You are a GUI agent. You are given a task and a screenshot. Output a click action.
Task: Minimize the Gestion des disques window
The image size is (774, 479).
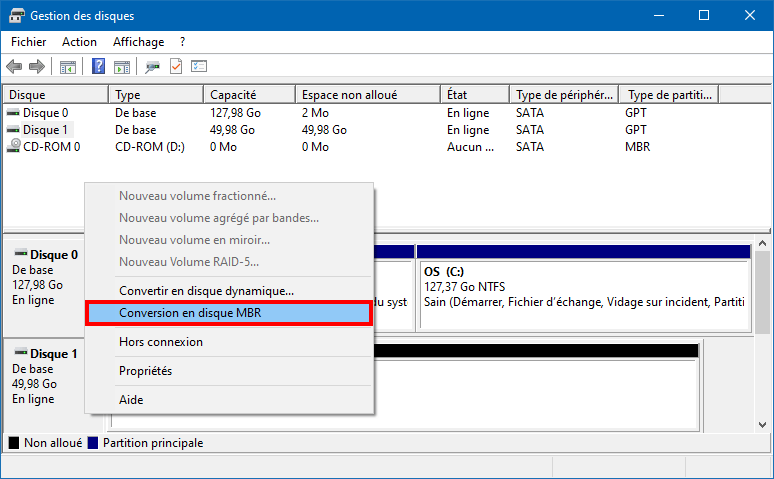point(658,15)
